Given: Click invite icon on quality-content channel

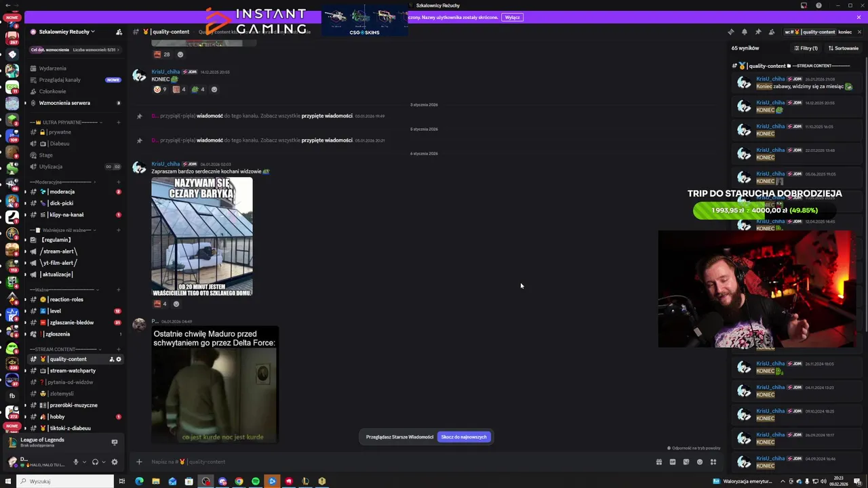Looking at the screenshot, I should (111, 359).
